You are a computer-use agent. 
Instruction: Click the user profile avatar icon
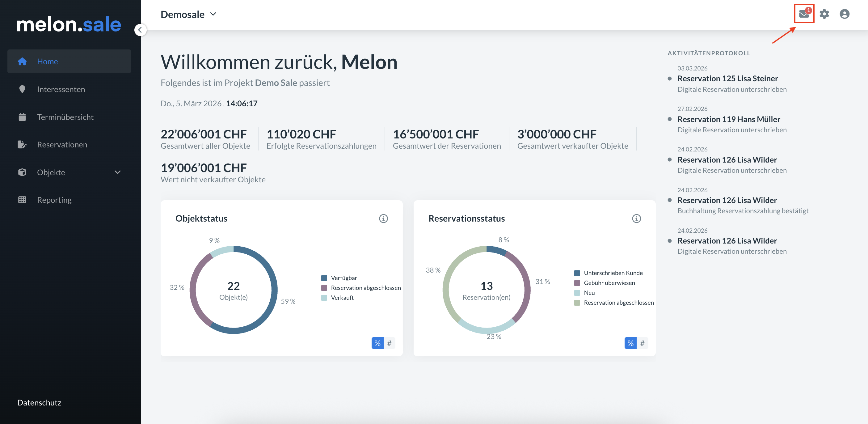pyautogui.click(x=844, y=14)
